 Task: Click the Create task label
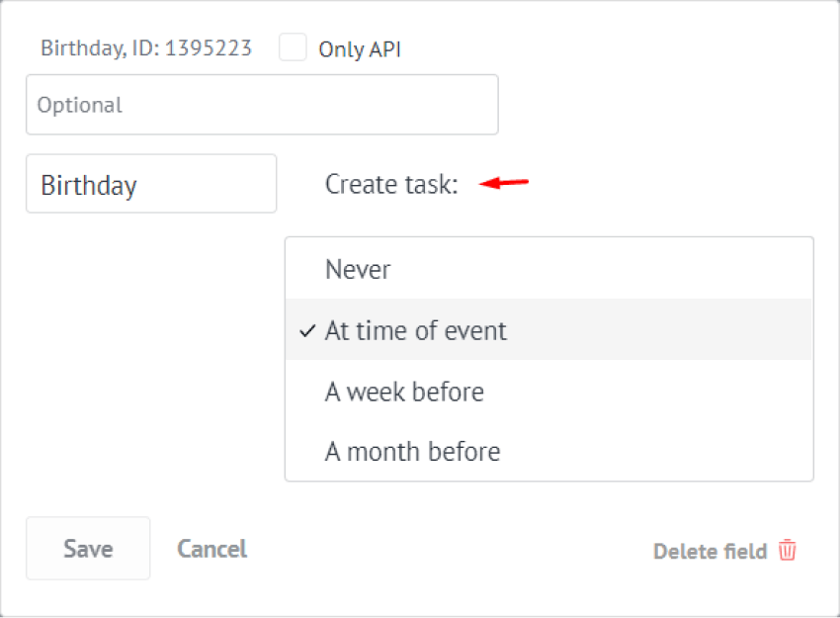click(391, 185)
